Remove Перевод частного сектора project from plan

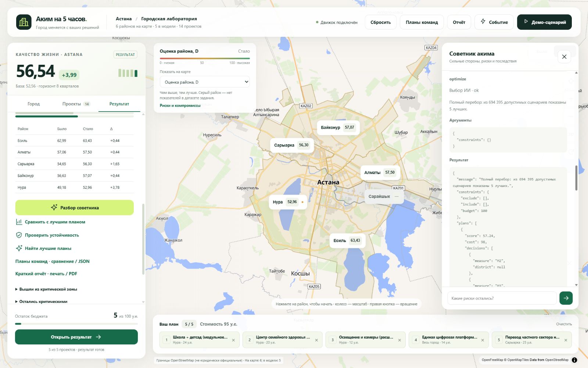566,340
